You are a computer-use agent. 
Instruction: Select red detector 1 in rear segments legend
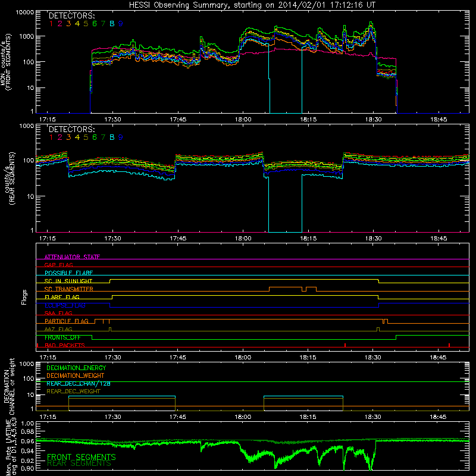[51, 137]
